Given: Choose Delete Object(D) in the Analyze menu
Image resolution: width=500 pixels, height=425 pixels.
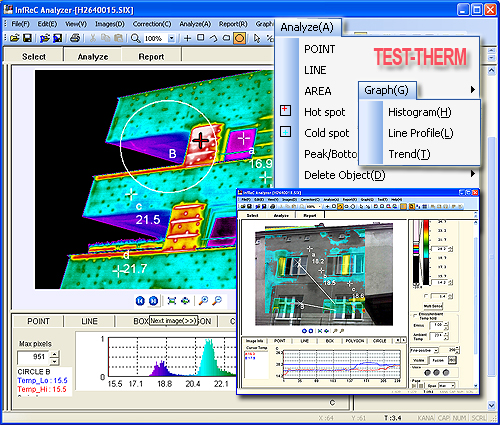Looking at the screenshot, I should 345,175.
